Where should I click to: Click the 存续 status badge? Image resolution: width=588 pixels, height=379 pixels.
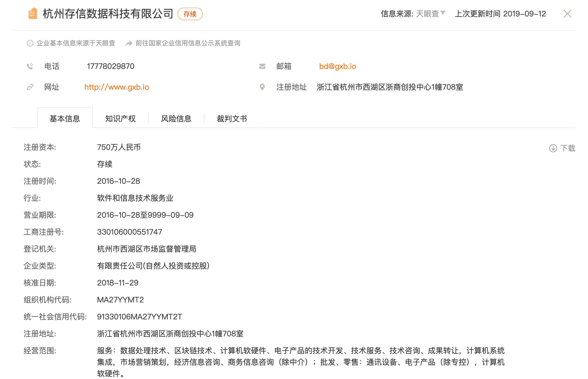click(190, 14)
